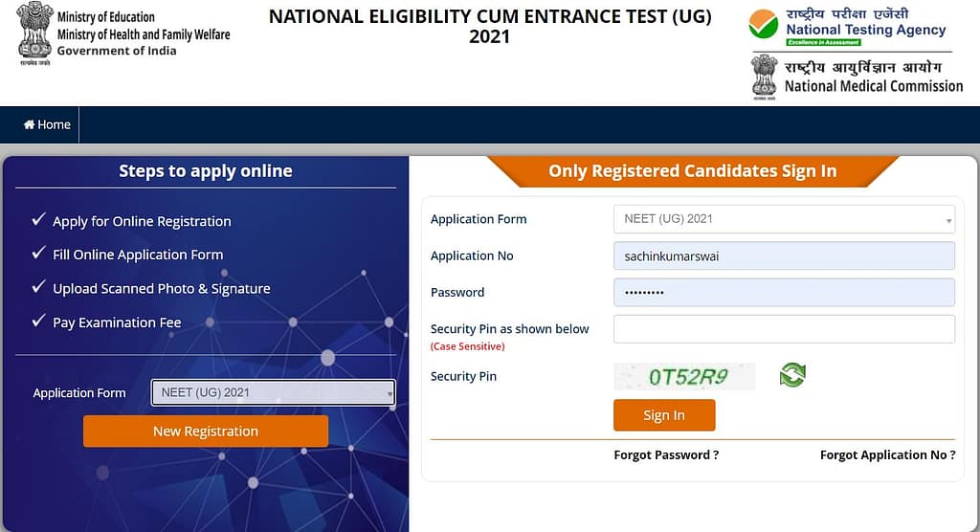Open the Home menu item
Image resolution: width=980 pixels, height=532 pixels.
(47, 124)
